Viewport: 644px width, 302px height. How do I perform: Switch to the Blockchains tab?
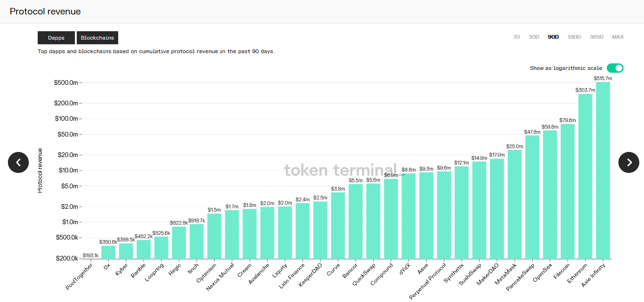click(97, 38)
